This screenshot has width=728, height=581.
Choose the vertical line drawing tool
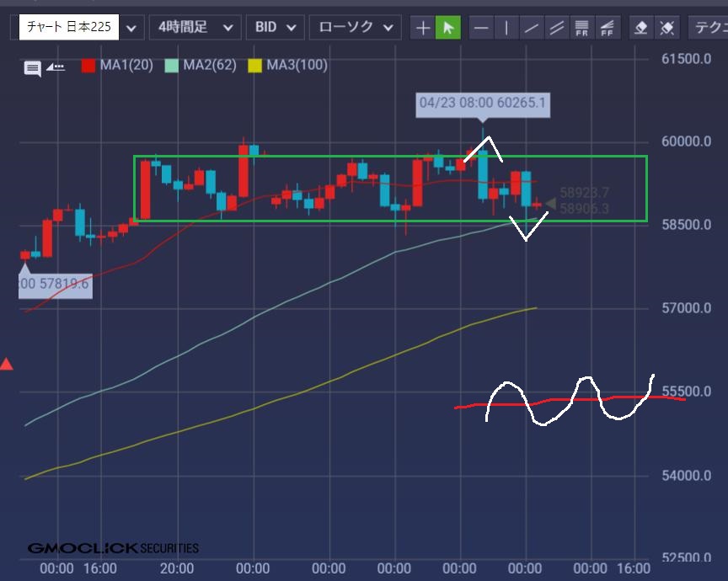coord(506,28)
